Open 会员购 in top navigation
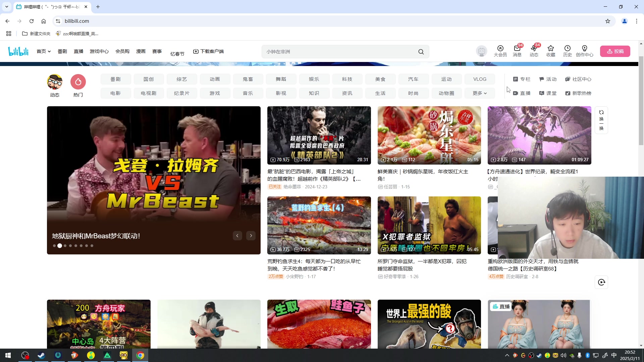 coord(122,51)
